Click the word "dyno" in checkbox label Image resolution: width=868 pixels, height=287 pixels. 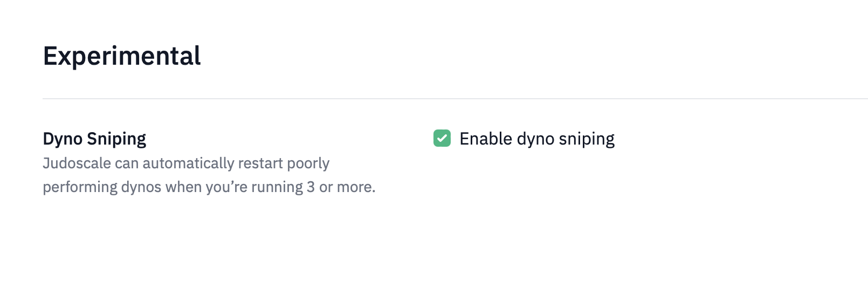535,139
